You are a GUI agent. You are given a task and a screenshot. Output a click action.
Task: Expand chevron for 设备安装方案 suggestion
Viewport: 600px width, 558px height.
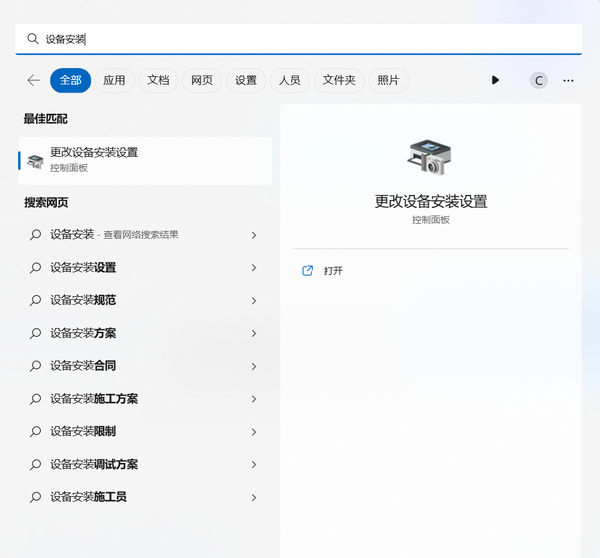pyautogui.click(x=254, y=333)
